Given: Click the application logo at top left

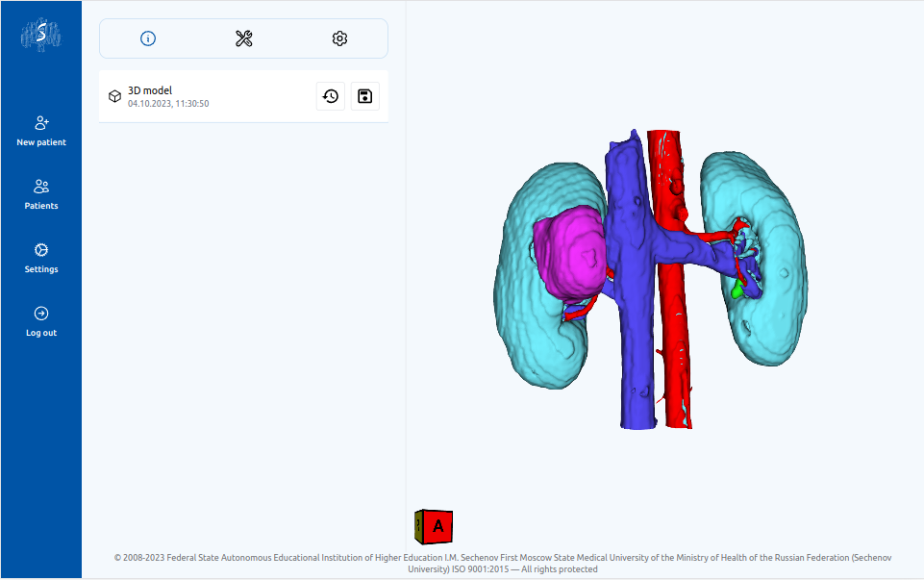Looking at the screenshot, I should click(41, 35).
